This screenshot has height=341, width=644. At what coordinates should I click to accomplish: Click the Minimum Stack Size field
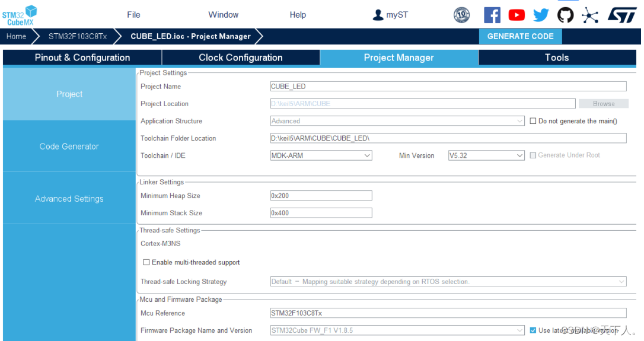321,213
